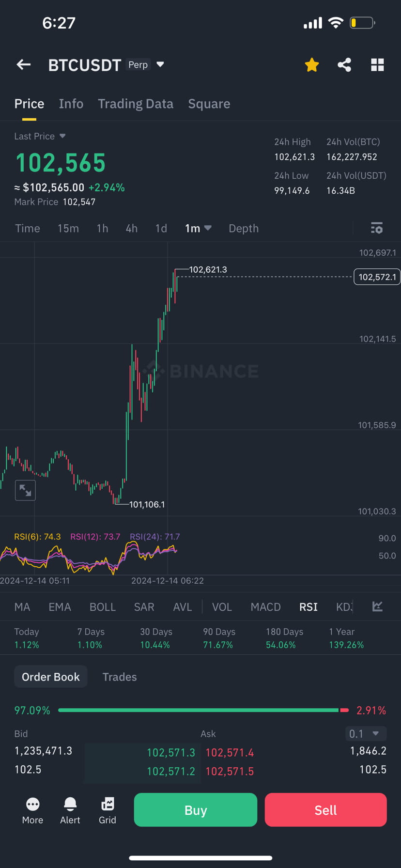Tap the red Sell button
This screenshot has width=401, height=868.
point(325,810)
